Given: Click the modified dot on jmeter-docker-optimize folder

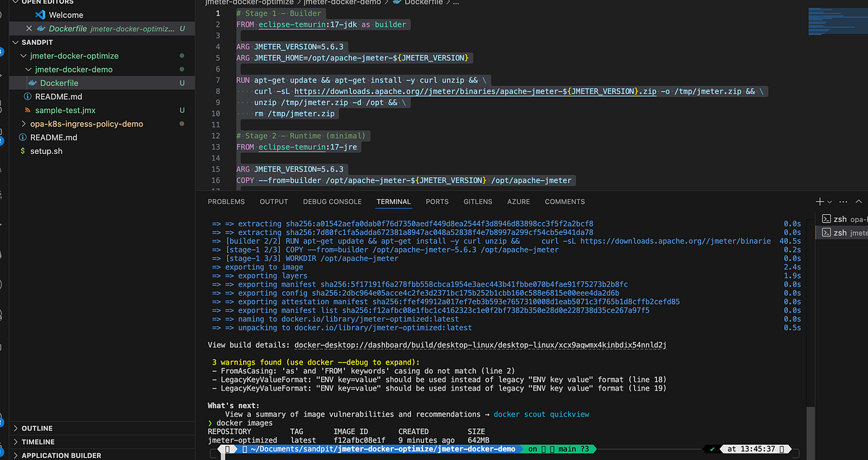Looking at the screenshot, I should [181, 56].
